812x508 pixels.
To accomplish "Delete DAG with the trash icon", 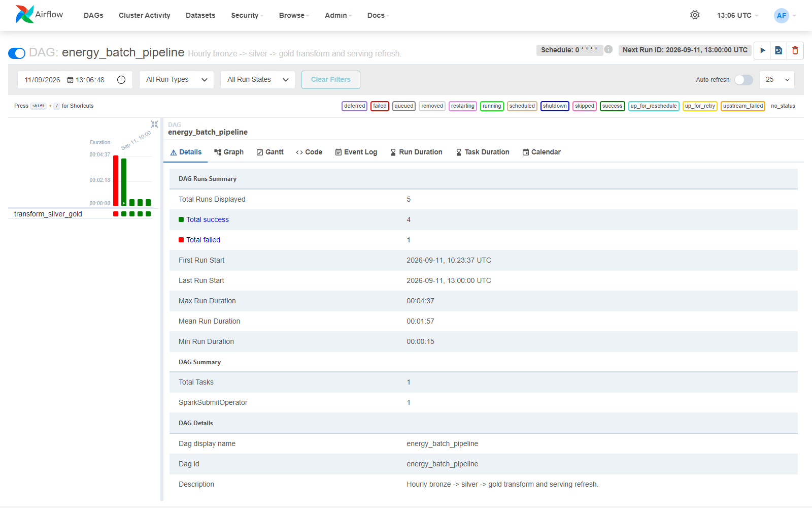I will tap(795, 50).
